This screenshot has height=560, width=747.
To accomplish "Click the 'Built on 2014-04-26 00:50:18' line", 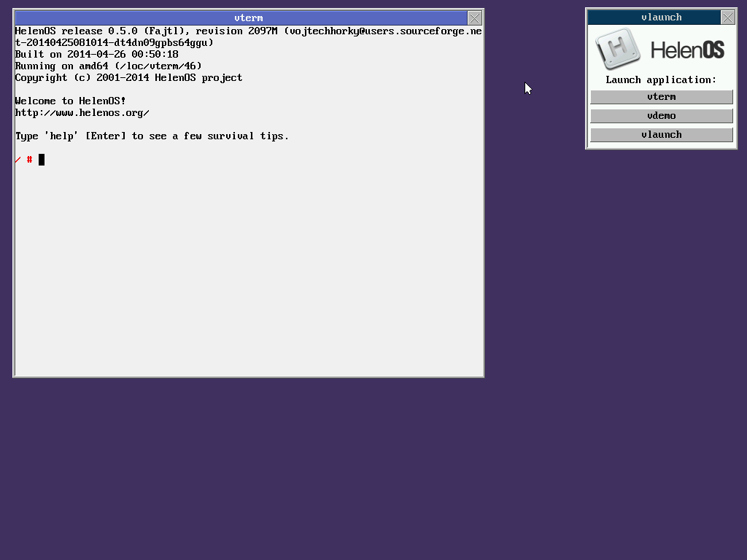I will pyautogui.click(x=97, y=54).
